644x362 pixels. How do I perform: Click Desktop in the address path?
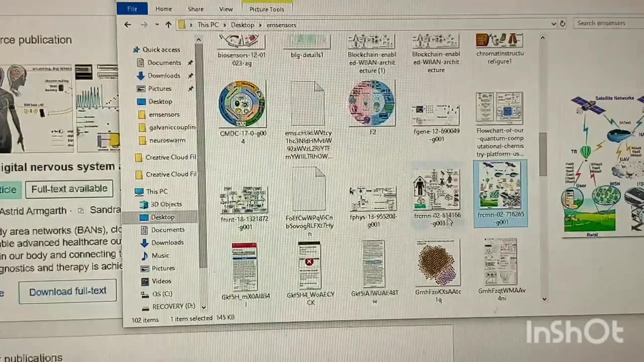click(243, 25)
